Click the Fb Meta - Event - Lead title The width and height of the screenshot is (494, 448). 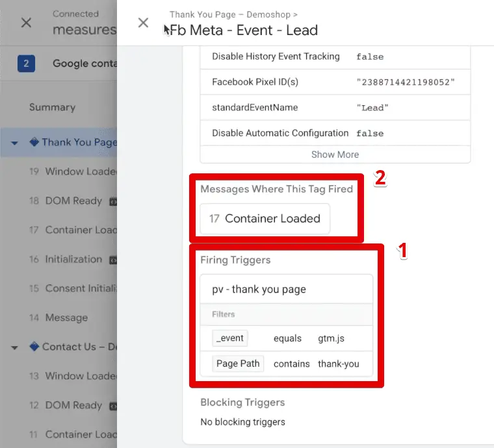click(x=244, y=31)
